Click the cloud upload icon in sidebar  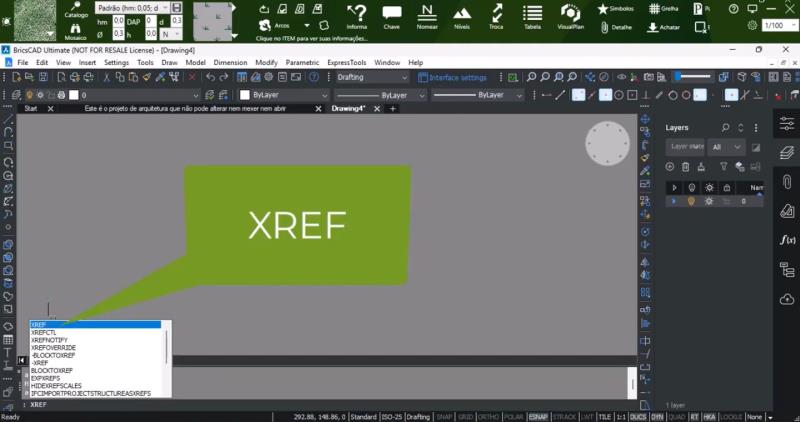click(786, 299)
